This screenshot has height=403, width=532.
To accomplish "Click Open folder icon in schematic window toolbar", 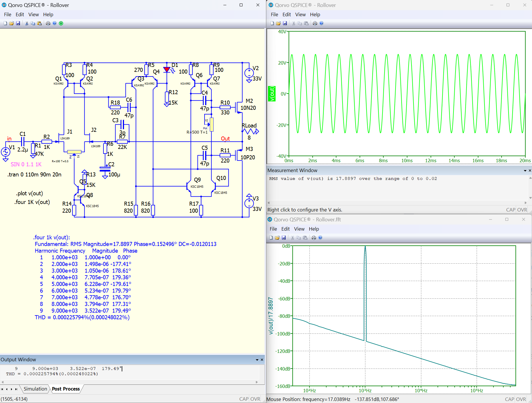I will tap(12, 23).
